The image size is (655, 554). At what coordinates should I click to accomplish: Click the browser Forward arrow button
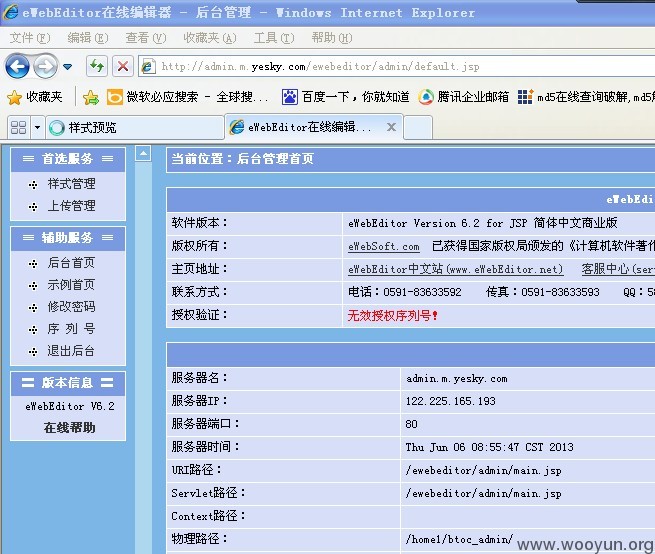point(45,66)
